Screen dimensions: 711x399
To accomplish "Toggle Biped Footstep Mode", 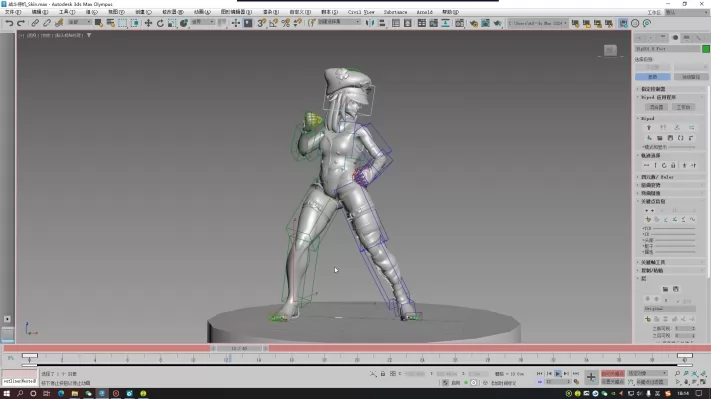I will click(663, 128).
